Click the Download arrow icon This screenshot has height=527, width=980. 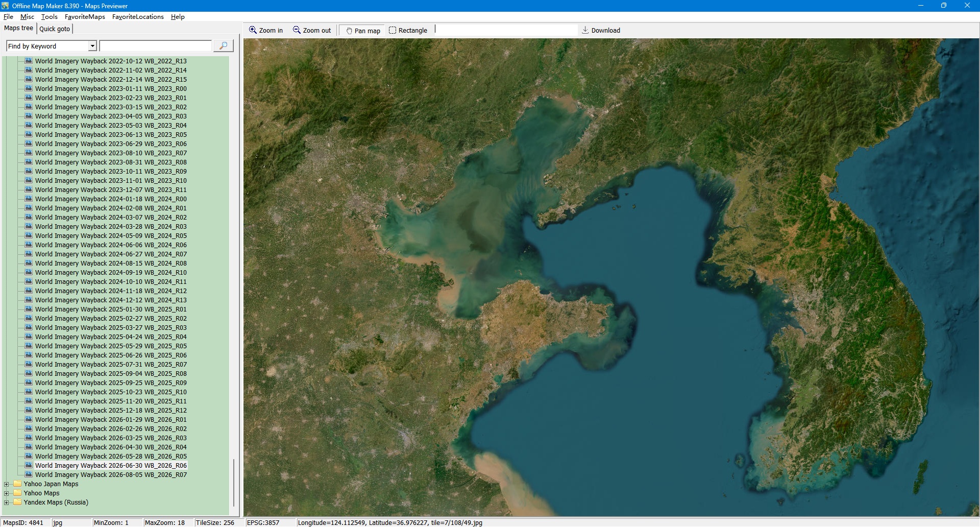(585, 30)
